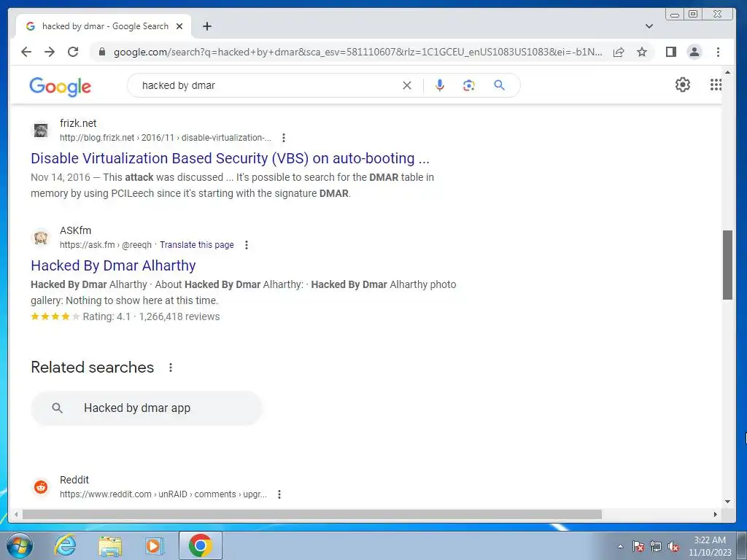The height and width of the screenshot is (560, 747).
Task: Open Action Center flag icon
Action: pos(638,546)
